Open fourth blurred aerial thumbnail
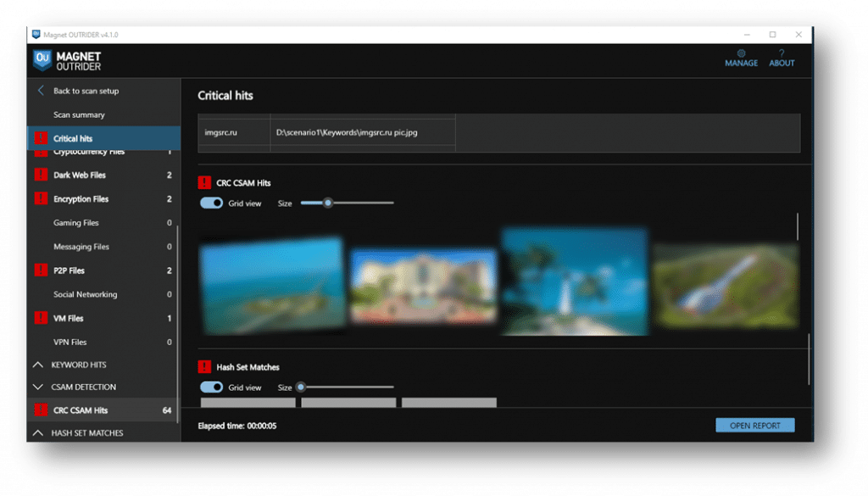 pyautogui.click(x=726, y=286)
